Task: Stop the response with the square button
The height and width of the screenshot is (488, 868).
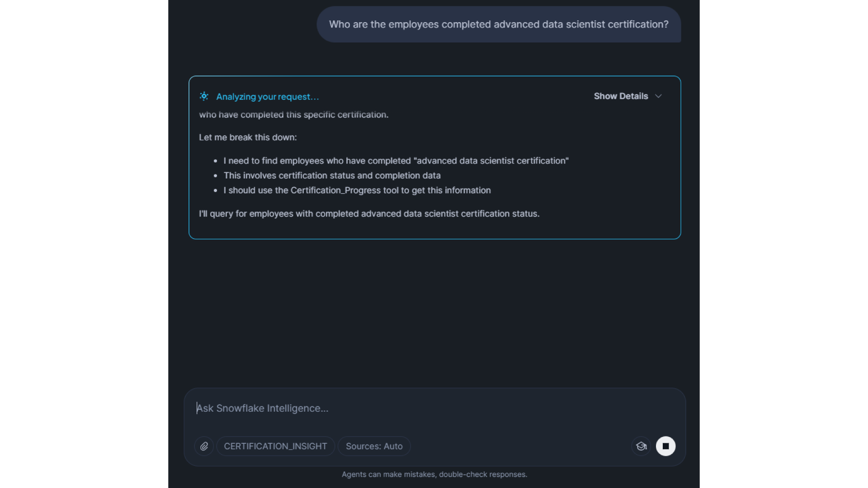Action: pyautogui.click(x=665, y=446)
